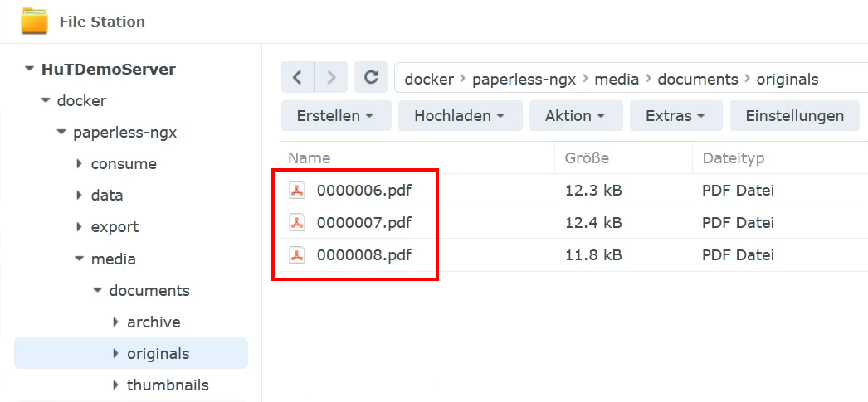Screen dimensions: 868x402
Task: Click originals in the breadcrumb path
Action: 788,79
